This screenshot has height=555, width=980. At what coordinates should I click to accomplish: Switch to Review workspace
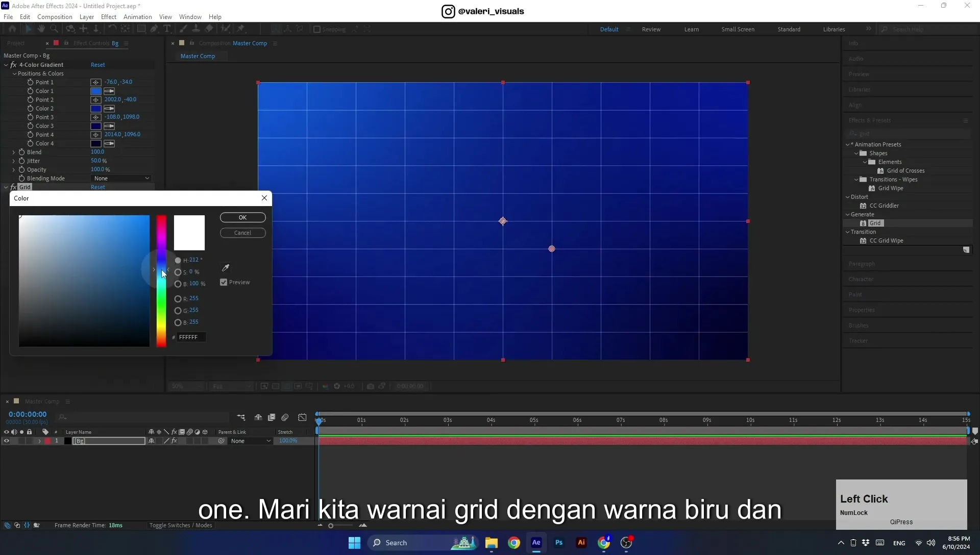tap(651, 30)
